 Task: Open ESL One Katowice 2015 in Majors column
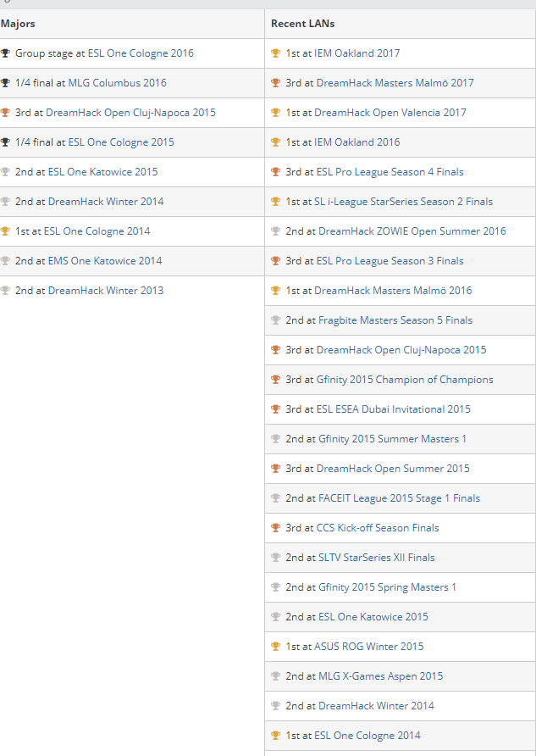pyautogui.click(x=102, y=172)
